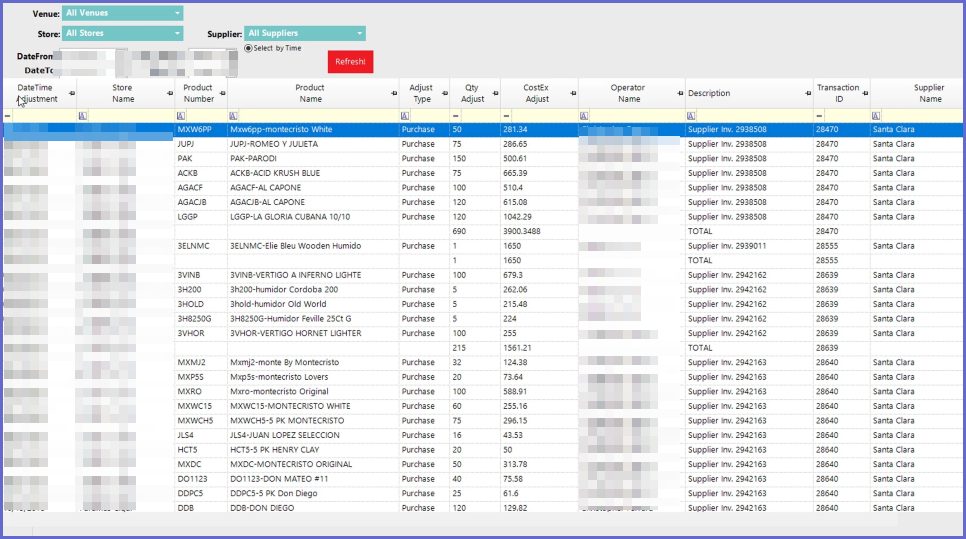Click the Mxp5s-montecristo Lovers cell
The height and width of the screenshot is (539, 966).
point(313,377)
